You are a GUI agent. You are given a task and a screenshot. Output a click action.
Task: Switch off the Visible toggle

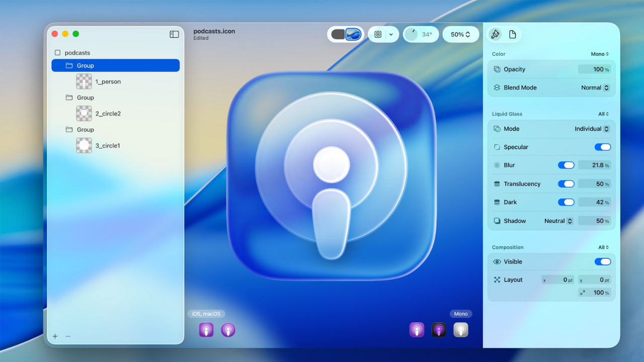pos(603,261)
